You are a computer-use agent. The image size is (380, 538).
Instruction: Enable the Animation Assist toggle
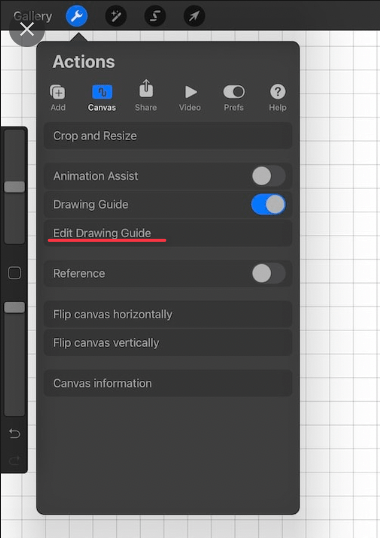tap(269, 176)
